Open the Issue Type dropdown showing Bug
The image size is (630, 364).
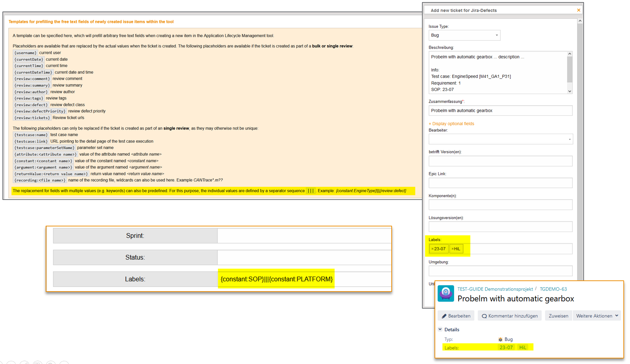(x=497, y=35)
